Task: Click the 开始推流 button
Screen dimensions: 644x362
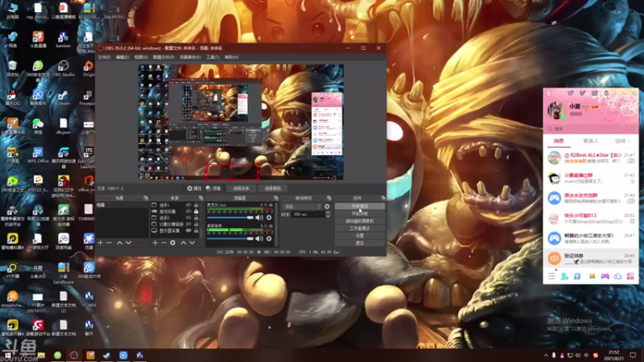Action: pyautogui.click(x=360, y=207)
